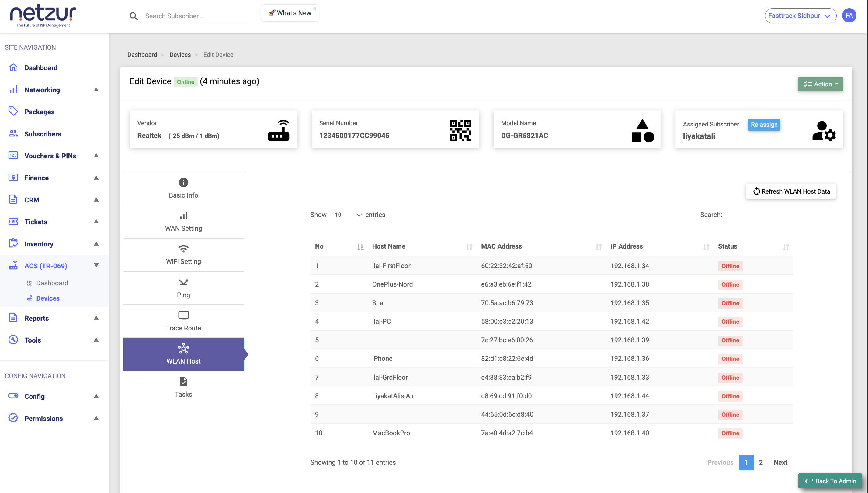Click host name MacBookPro

click(391, 433)
